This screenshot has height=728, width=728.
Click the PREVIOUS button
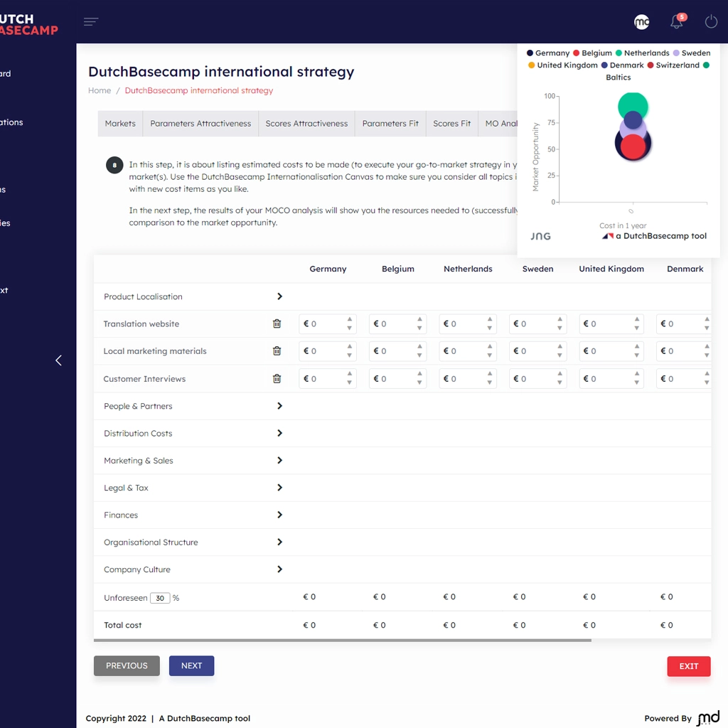[127, 665]
